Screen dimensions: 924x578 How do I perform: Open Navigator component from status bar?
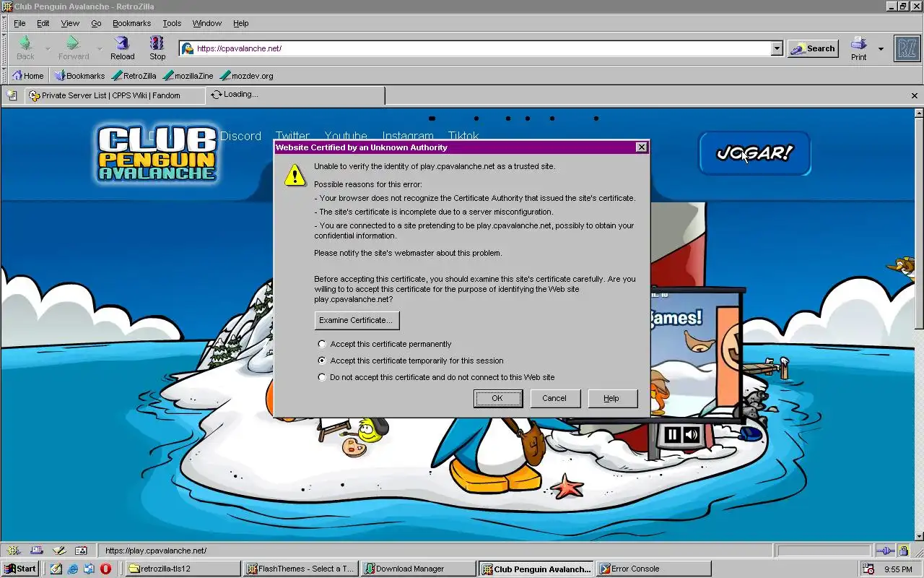click(x=13, y=551)
